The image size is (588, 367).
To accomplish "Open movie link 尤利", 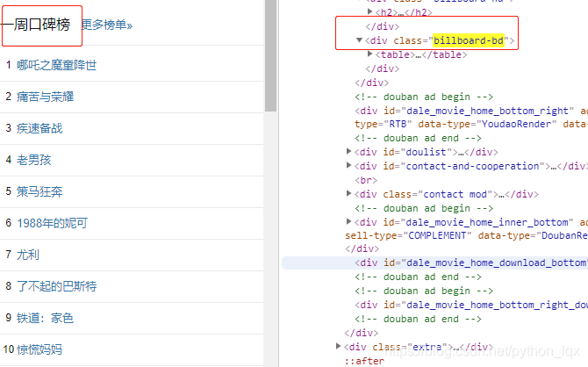I will pyautogui.click(x=28, y=255).
